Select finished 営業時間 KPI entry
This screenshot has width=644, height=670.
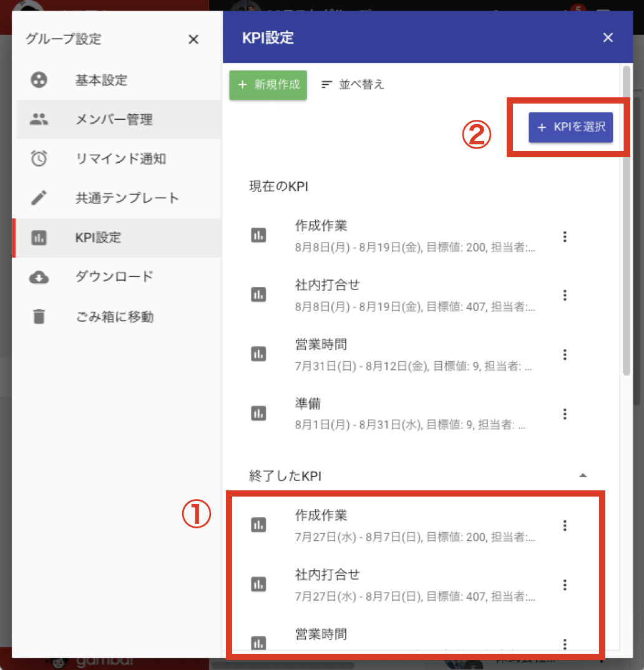[414, 637]
